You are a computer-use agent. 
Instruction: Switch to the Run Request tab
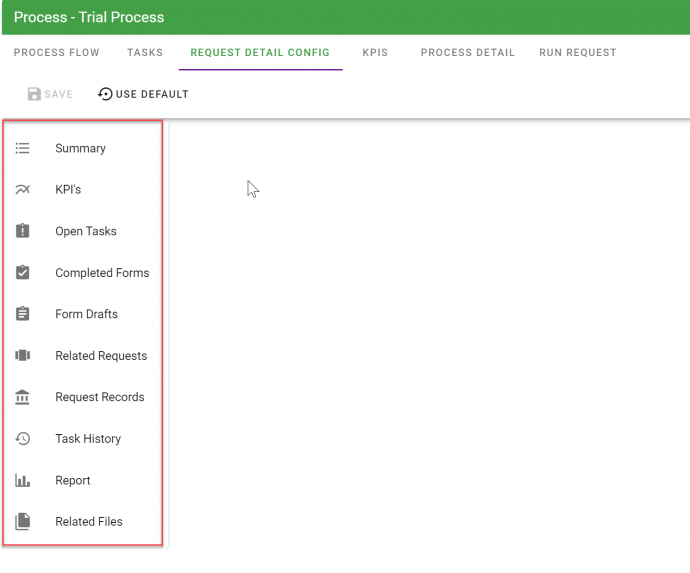577,53
